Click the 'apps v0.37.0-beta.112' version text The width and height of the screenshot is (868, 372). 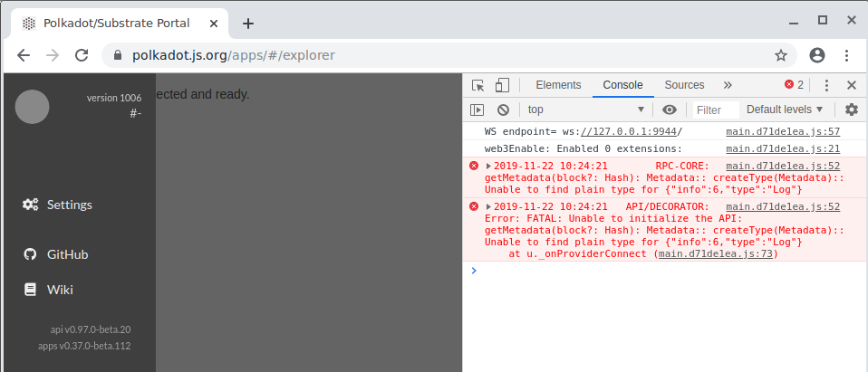84,347
